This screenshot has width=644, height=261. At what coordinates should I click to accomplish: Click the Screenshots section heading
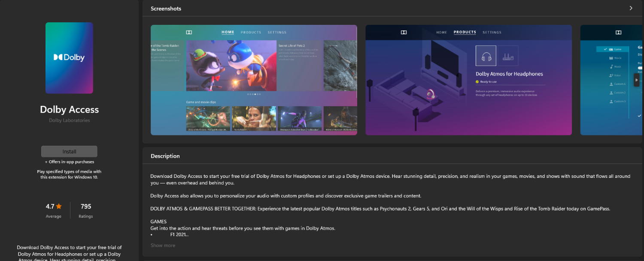pos(166,9)
